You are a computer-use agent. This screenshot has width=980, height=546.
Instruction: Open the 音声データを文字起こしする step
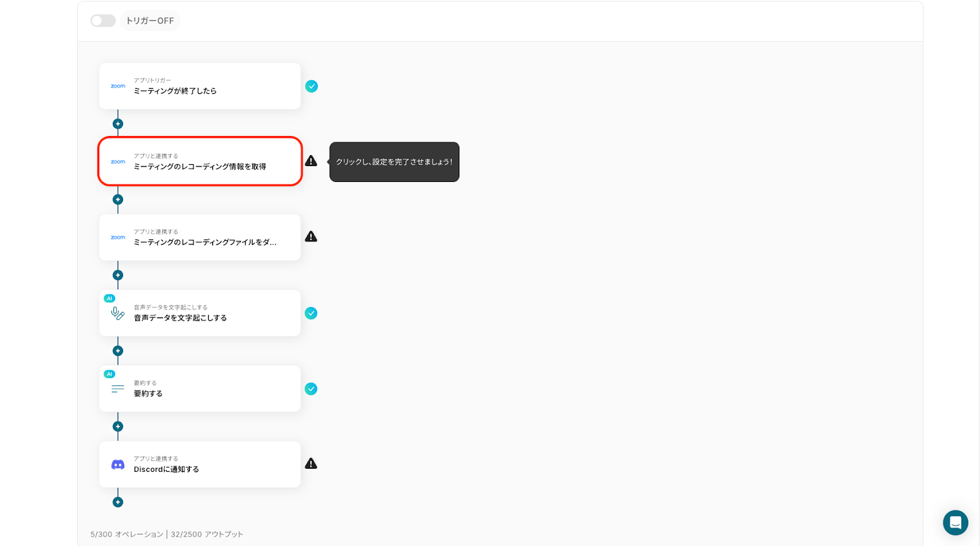pos(200,313)
